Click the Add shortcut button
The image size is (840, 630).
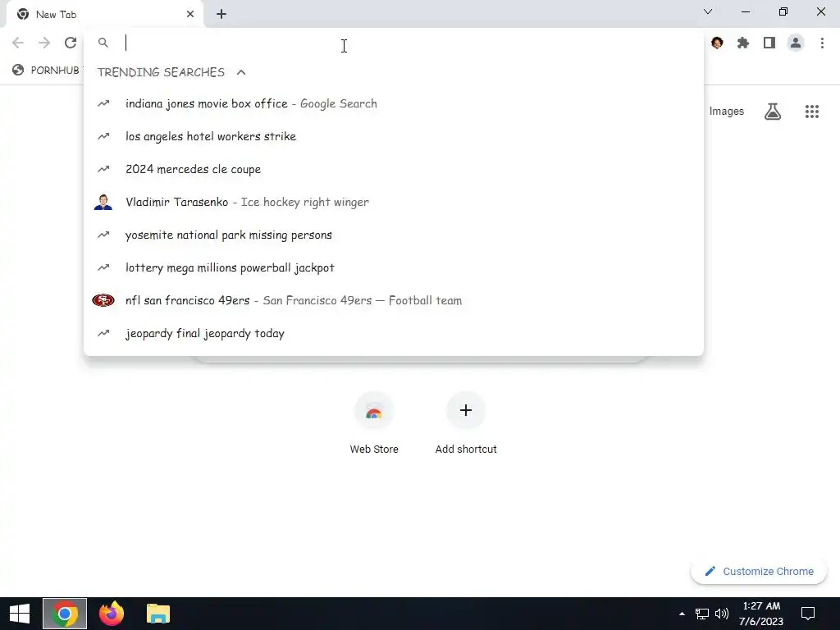(x=466, y=423)
